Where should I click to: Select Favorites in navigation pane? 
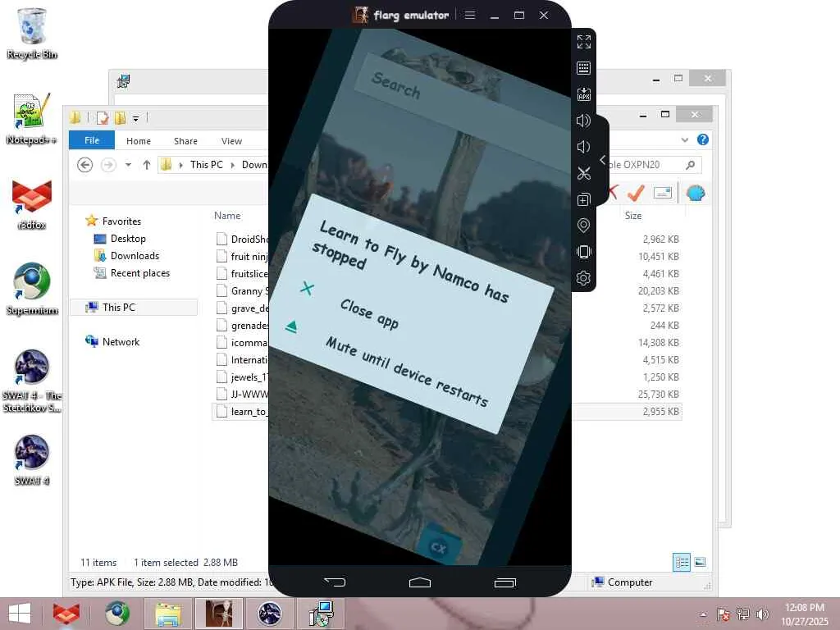pos(121,221)
